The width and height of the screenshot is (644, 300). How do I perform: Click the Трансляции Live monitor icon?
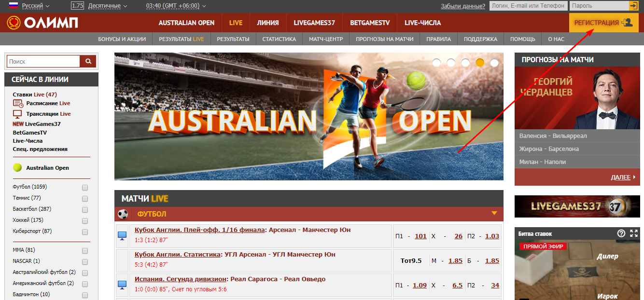pyautogui.click(x=17, y=114)
